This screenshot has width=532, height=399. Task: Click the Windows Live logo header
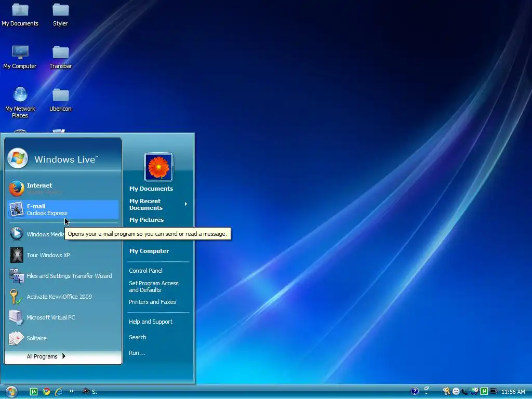54,158
